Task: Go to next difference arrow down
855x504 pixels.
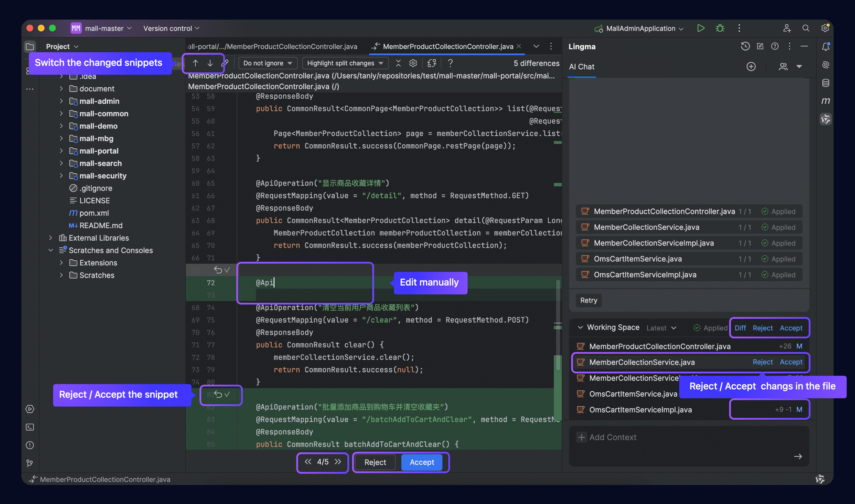Action: (x=210, y=63)
